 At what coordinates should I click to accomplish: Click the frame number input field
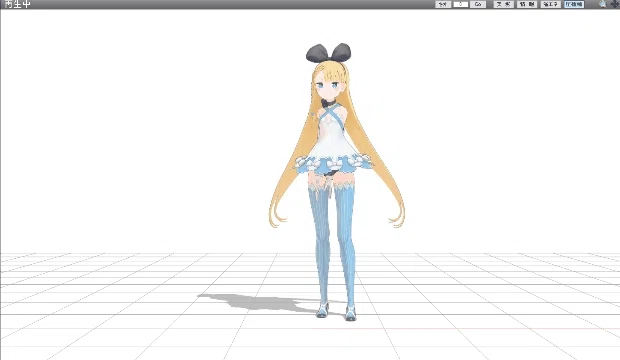[461, 4]
